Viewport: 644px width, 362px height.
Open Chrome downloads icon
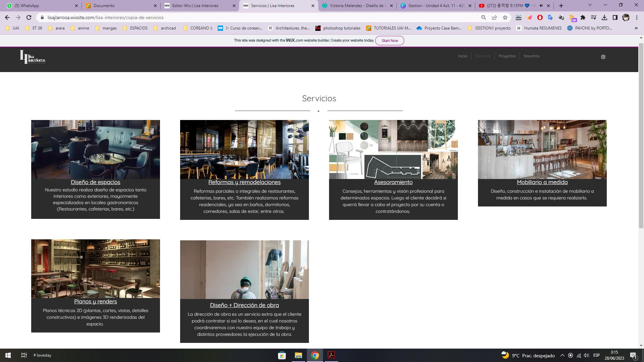[604, 17]
